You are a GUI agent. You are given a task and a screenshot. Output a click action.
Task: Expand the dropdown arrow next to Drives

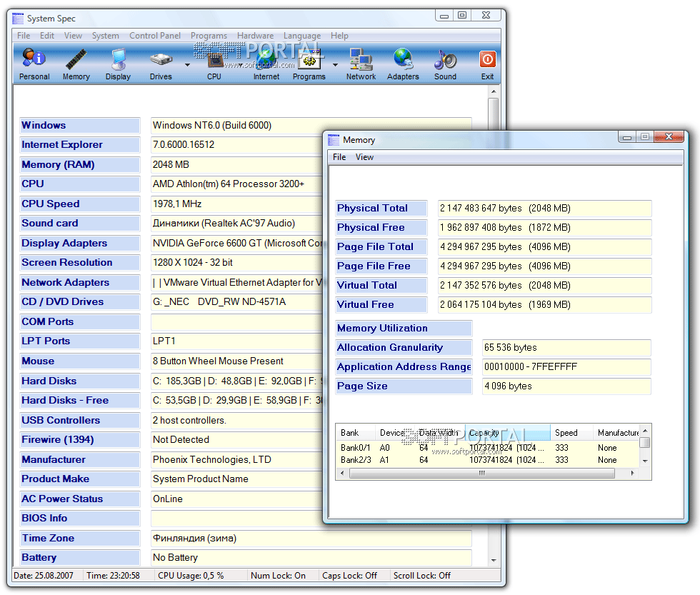[x=187, y=65]
